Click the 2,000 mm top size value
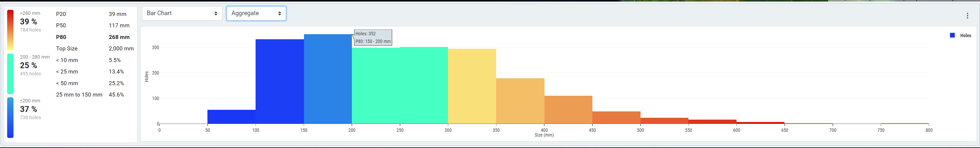980x148 pixels. pyautogui.click(x=121, y=49)
